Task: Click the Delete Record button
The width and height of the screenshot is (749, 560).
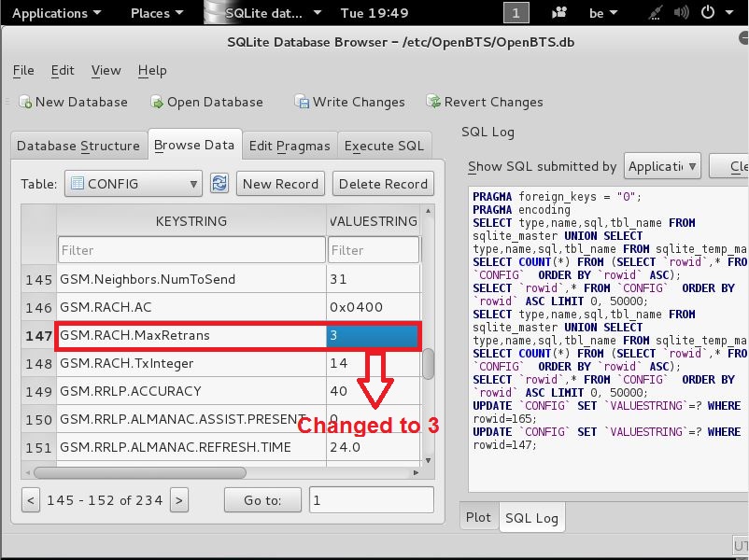Action: [383, 184]
